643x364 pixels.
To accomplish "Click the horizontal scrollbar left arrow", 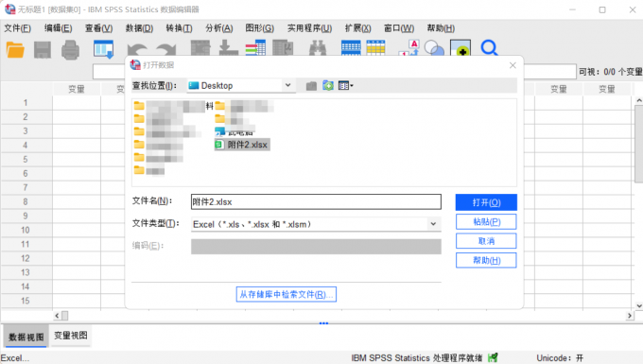I will coord(57,316).
